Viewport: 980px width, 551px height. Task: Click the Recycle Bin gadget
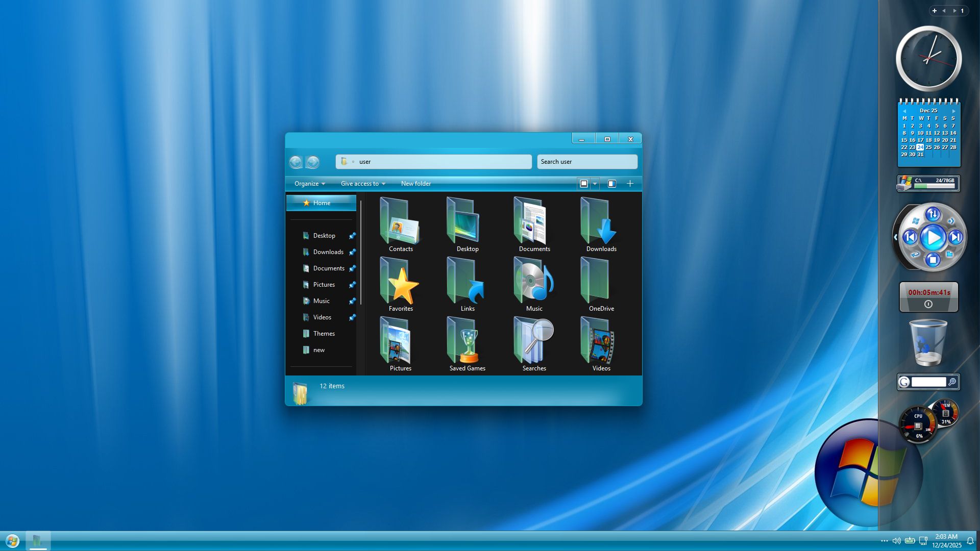click(928, 343)
